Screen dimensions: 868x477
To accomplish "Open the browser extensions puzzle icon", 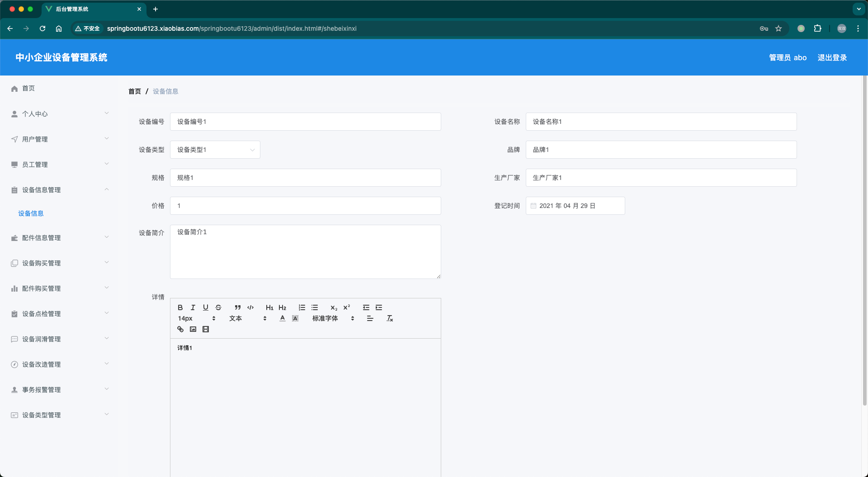I will [817, 28].
